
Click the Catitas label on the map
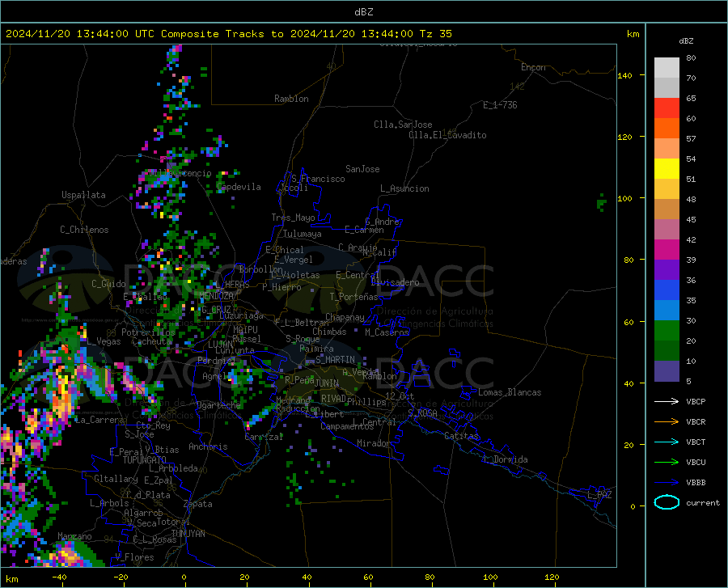tap(461, 436)
